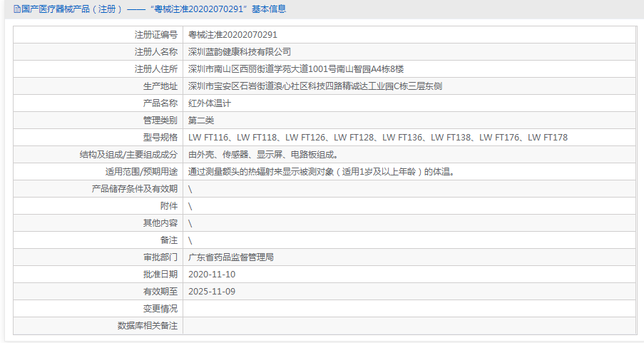Viewport: 644px width, 343px height.
Task: Click the 生产地址 label
Action: [160, 86]
